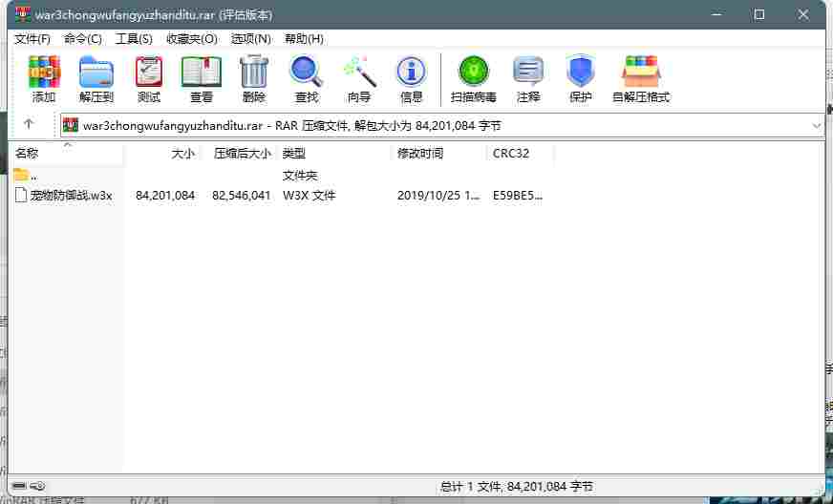Click the SFX (自解压格式) icon
The height and width of the screenshot is (504, 833).
click(x=641, y=73)
